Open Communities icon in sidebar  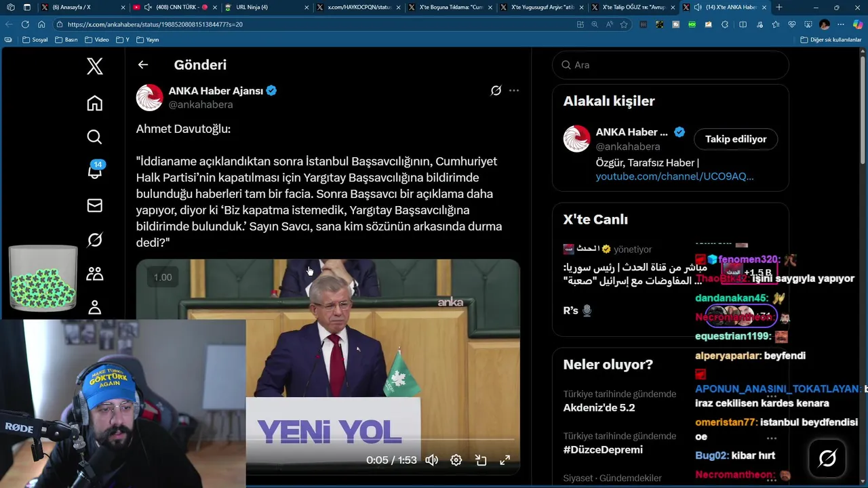click(x=95, y=274)
